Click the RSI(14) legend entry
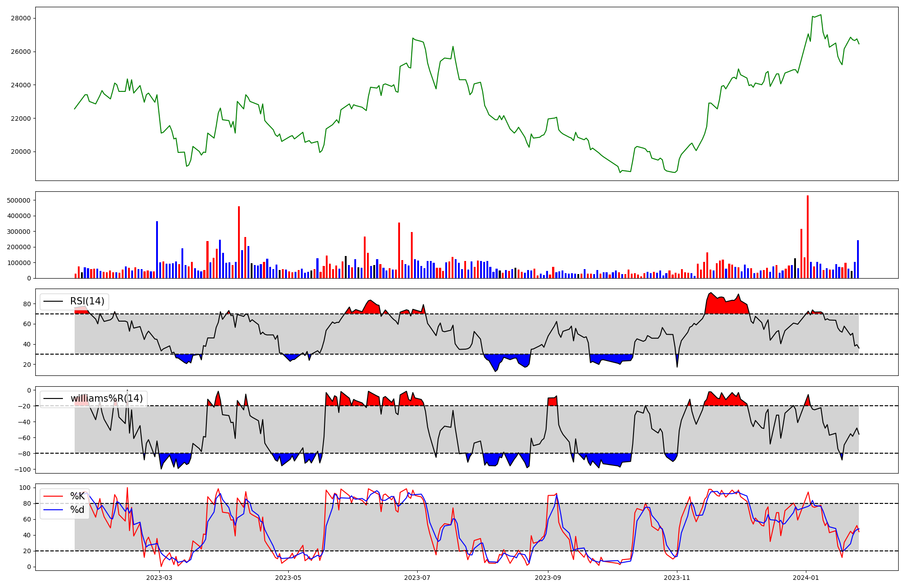The image size is (905, 588). pos(87,301)
